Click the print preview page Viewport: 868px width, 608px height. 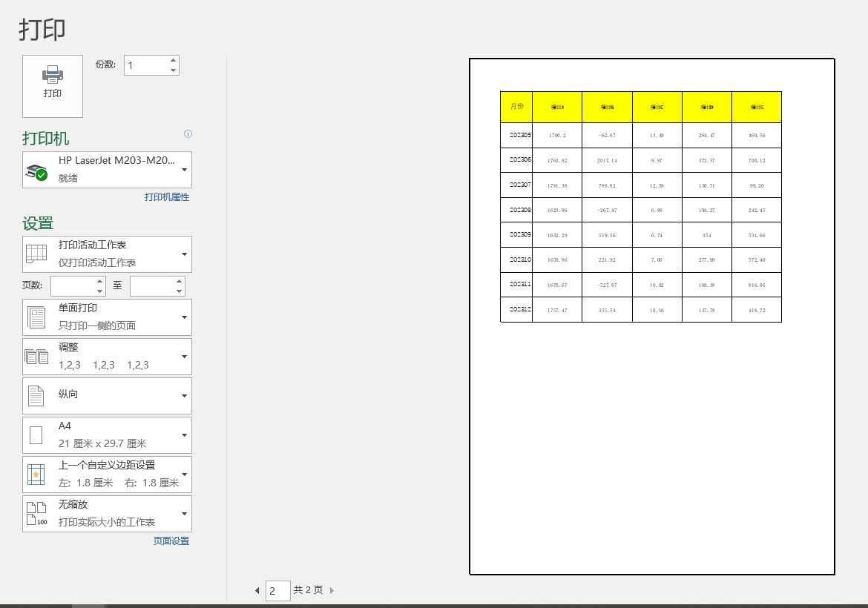(x=652, y=317)
